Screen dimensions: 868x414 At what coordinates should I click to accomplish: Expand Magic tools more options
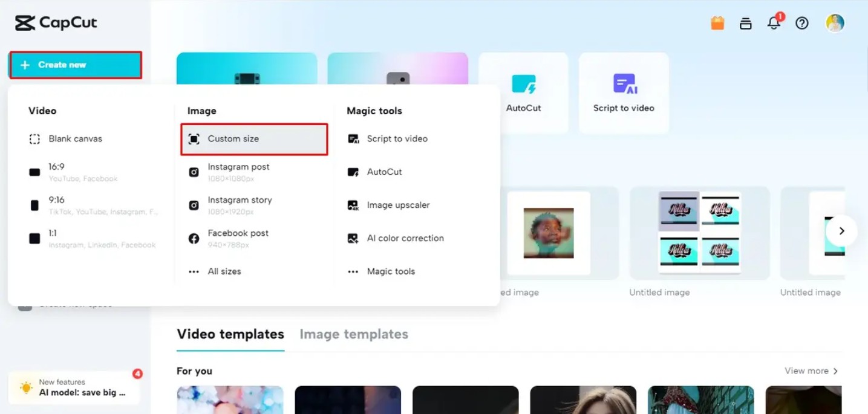pyautogui.click(x=390, y=271)
